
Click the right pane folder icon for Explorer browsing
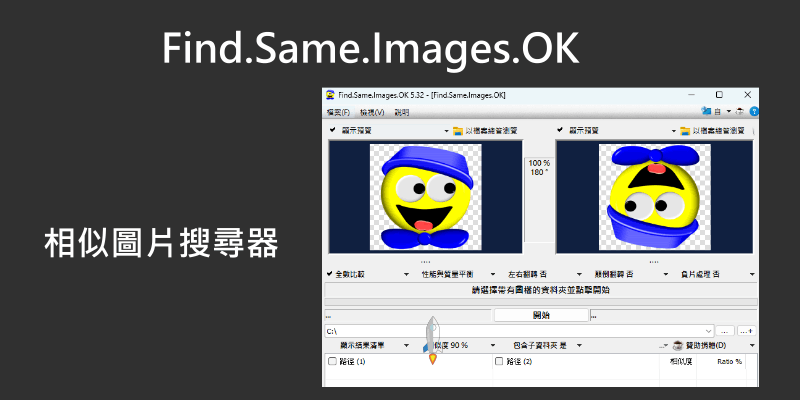tap(685, 131)
